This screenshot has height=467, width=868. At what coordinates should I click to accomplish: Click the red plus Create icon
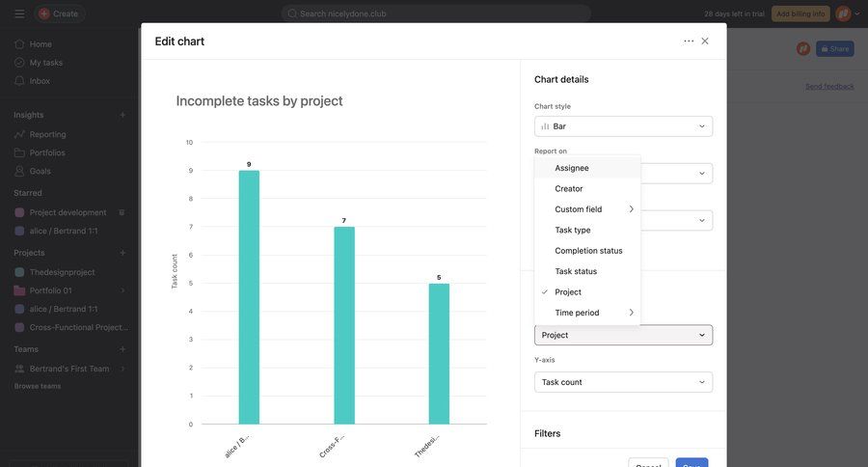[x=44, y=14]
